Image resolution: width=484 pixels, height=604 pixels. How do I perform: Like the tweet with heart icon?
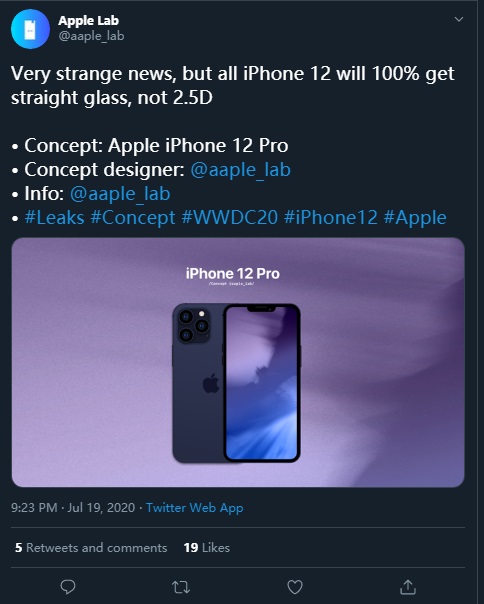[x=295, y=587]
